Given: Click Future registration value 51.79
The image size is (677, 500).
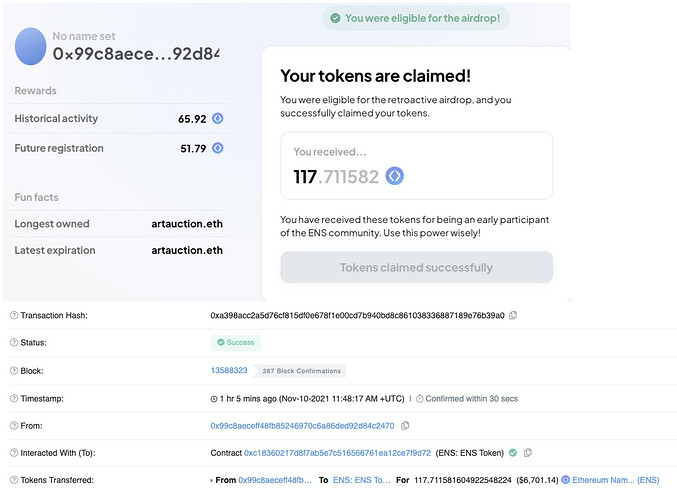Looking at the screenshot, I should (193, 149).
